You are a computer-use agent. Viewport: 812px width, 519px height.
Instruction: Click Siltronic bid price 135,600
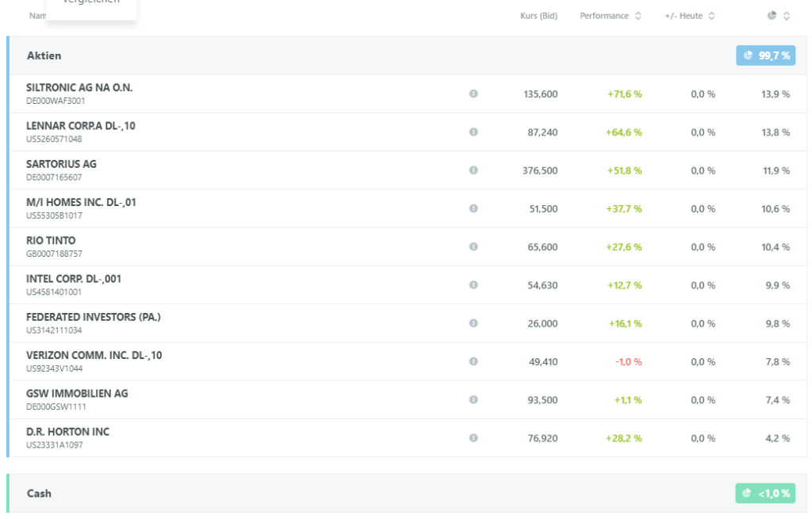(540, 94)
